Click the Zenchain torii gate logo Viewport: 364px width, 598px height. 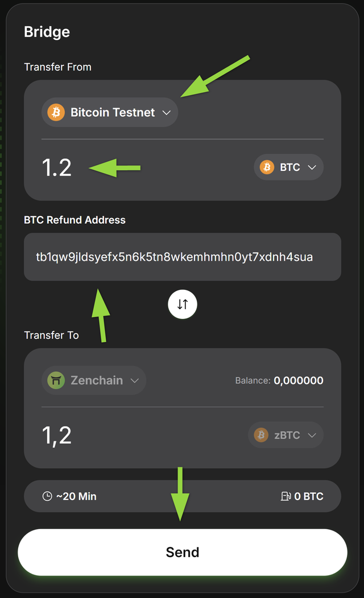(56, 380)
